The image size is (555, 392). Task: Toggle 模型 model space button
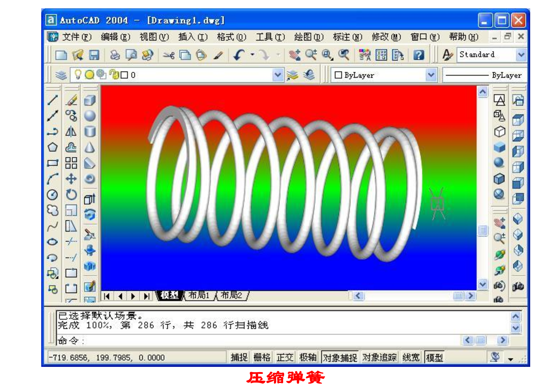(x=434, y=357)
